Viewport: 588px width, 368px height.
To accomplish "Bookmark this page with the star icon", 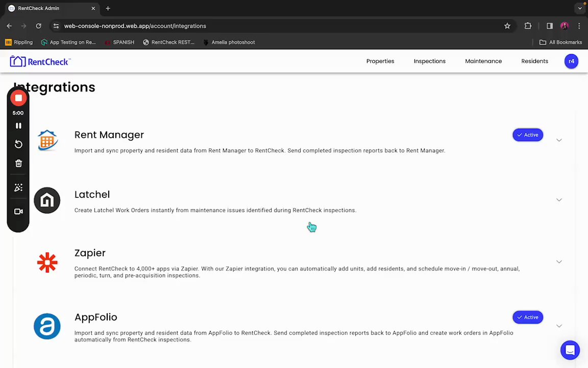I will [507, 26].
